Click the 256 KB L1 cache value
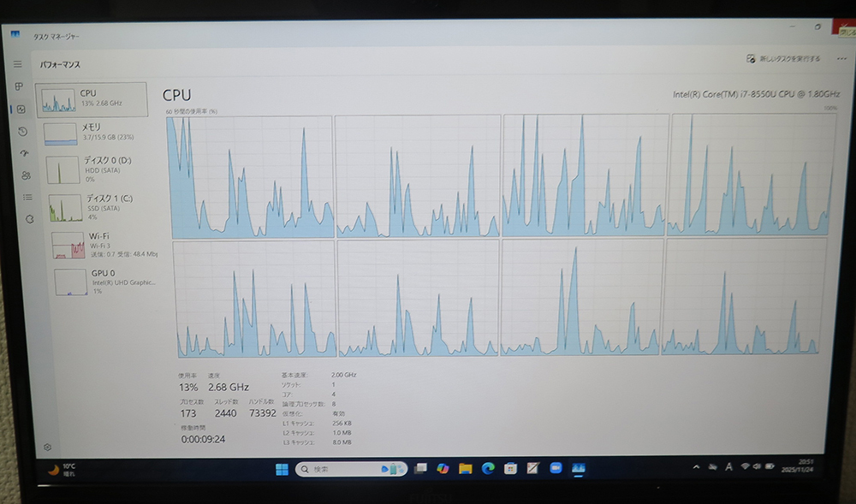This screenshot has width=856, height=504. [342, 424]
